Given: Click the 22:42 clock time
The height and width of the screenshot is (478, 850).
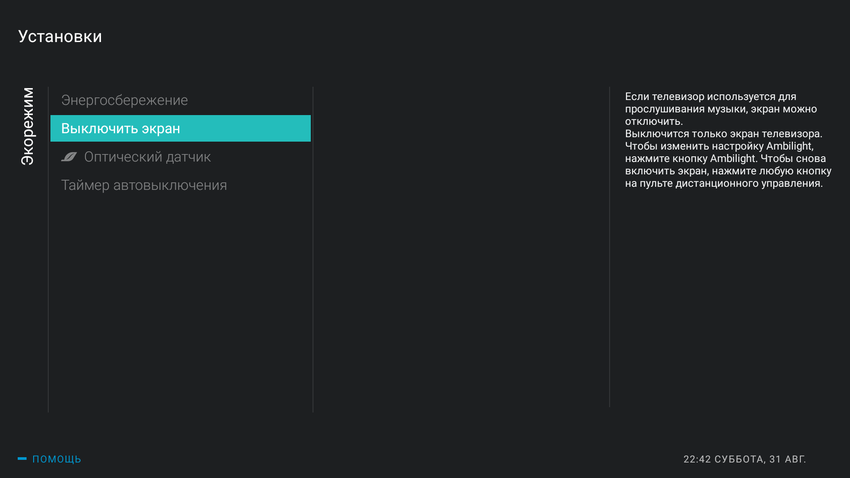Looking at the screenshot, I should click(697, 459).
